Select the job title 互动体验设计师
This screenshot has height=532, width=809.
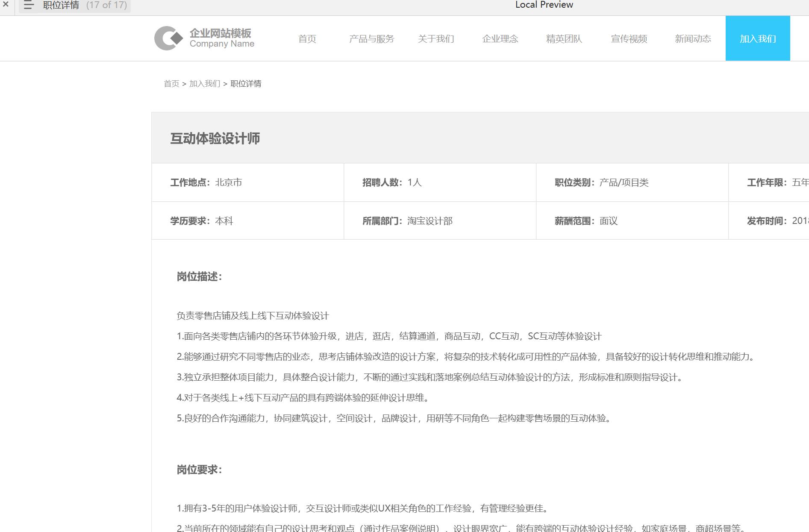click(215, 138)
